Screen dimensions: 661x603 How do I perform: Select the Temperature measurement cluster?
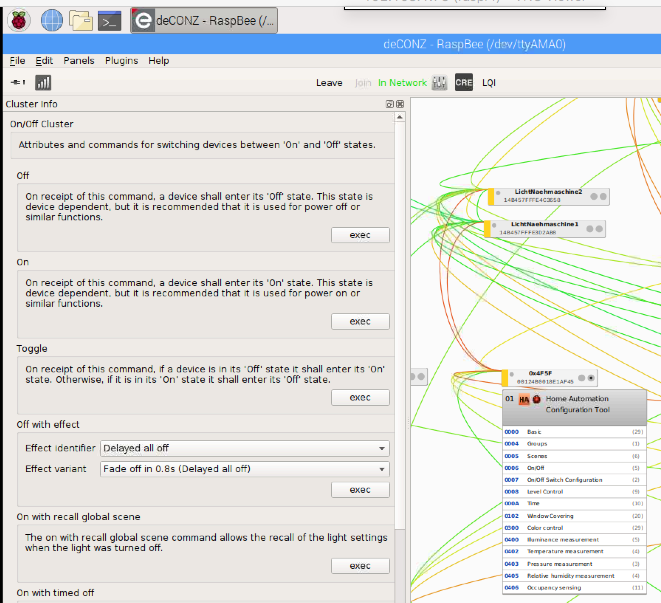(x=574, y=552)
